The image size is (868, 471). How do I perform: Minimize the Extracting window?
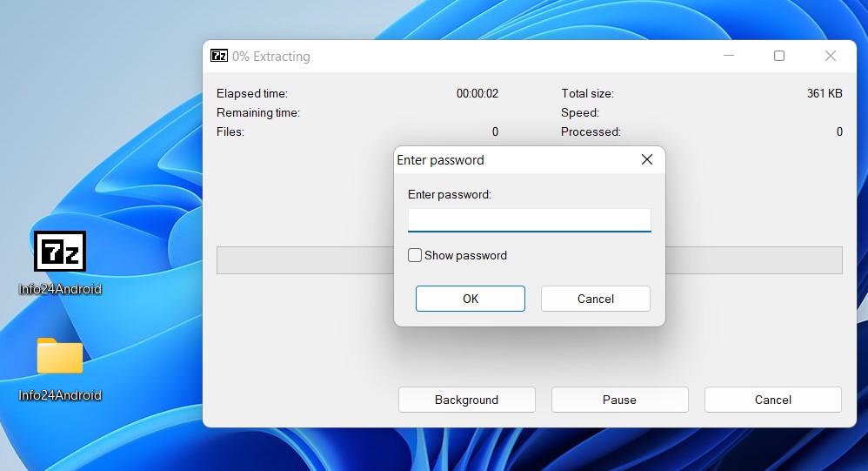[x=729, y=56]
